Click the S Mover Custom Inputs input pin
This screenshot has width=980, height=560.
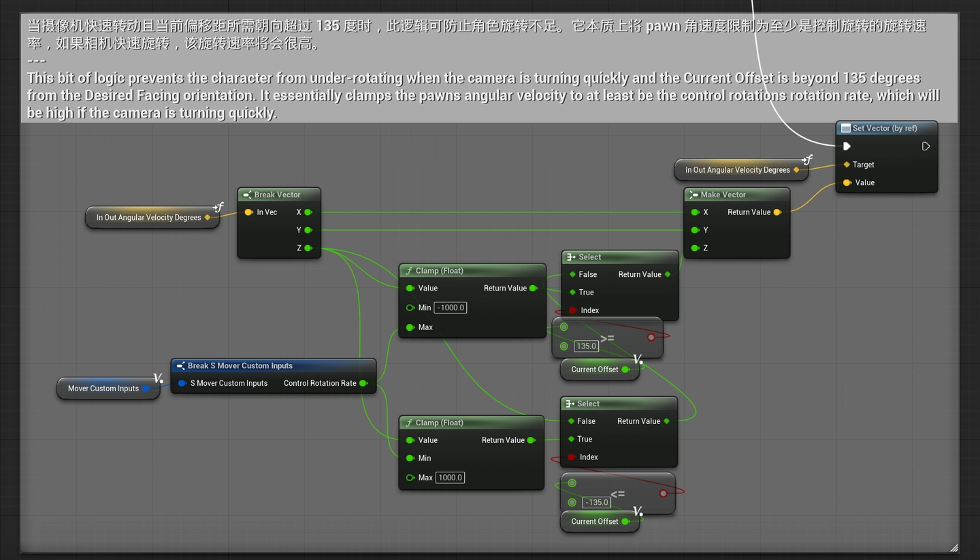pyautogui.click(x=182, y=383)
